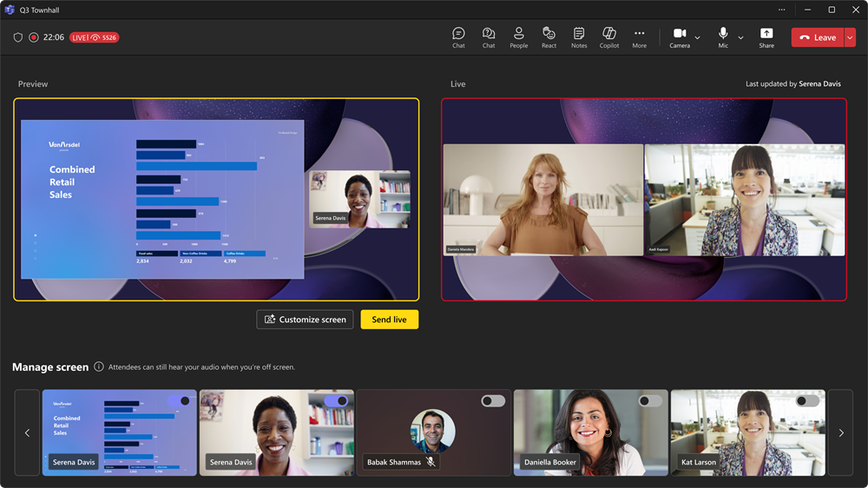Click the Daniella Booker name label
The image size is (868, 488).
(x=549, y=461)
